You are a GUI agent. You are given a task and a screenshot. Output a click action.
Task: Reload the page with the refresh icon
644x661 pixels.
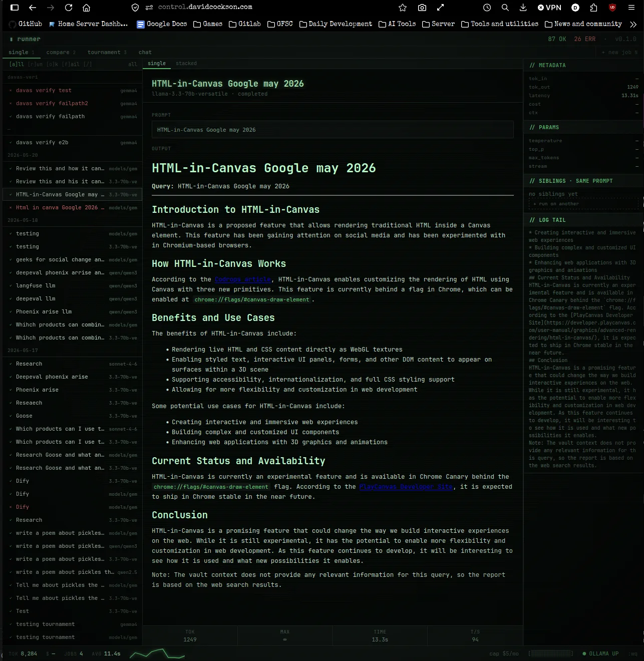click(69, 8)
